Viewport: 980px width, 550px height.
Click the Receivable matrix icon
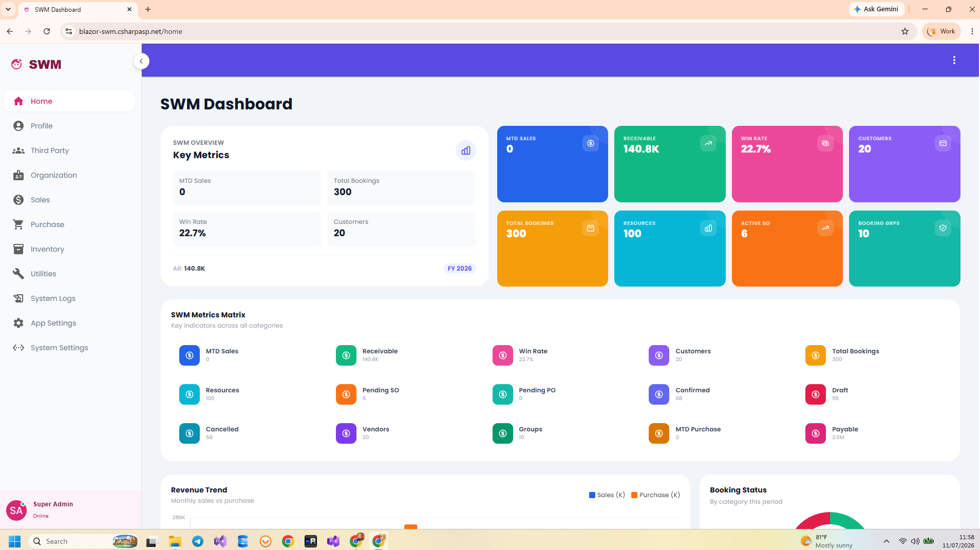(346, 355)
